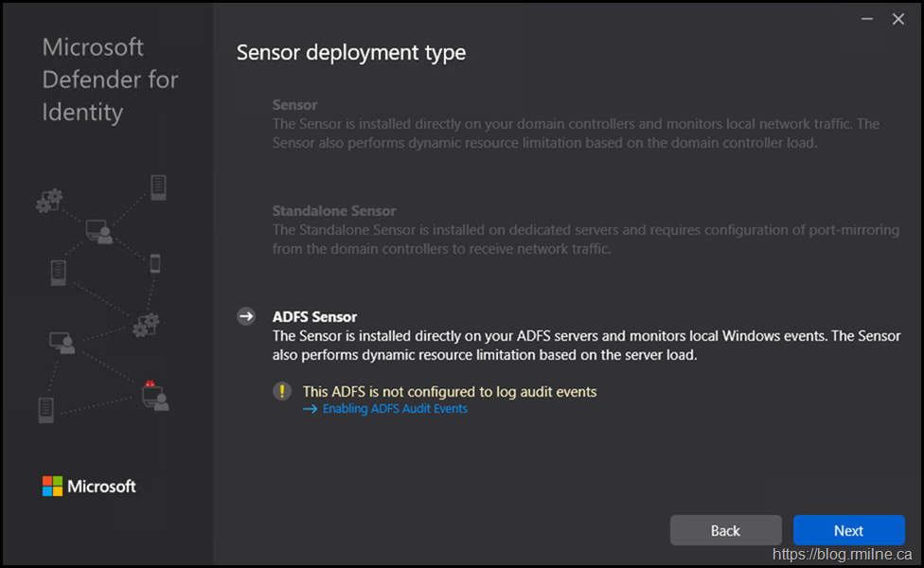Click the Sensor deployment type heading
The image size is (924, 568).
coord(350,53)
